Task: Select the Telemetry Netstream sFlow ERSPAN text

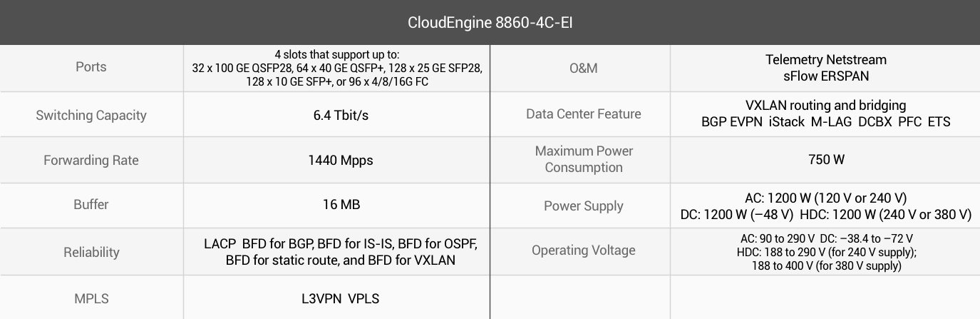Action: (826, 68)
